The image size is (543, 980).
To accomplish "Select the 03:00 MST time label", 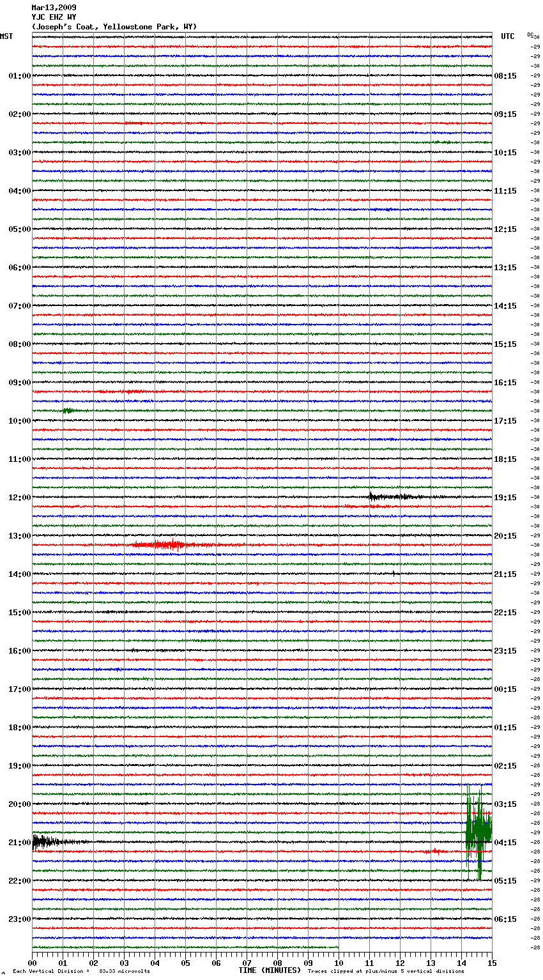I will pos(20,153).
